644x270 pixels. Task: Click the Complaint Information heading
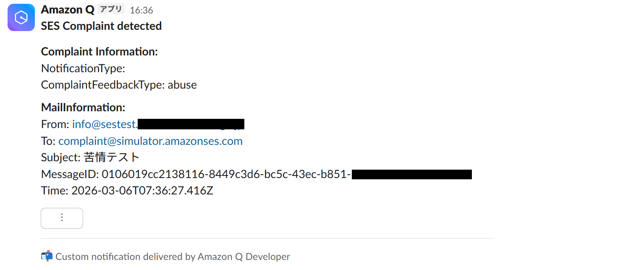99,52
